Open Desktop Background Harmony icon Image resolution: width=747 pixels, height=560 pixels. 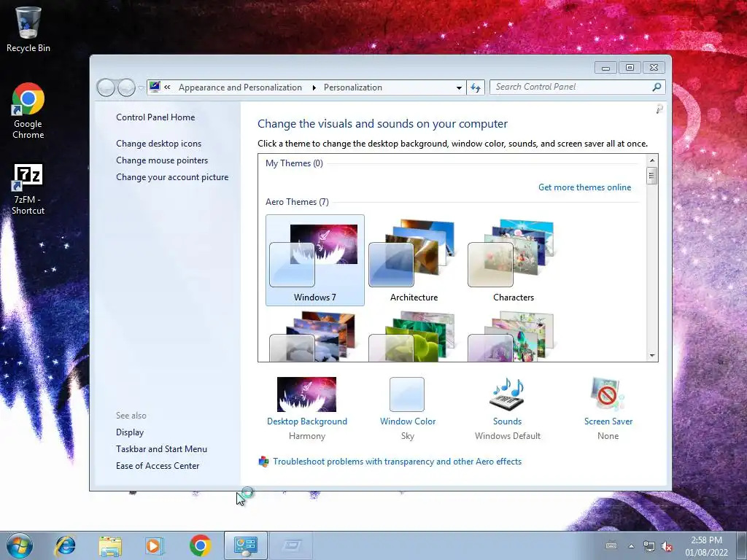click(x=307, y=394)
